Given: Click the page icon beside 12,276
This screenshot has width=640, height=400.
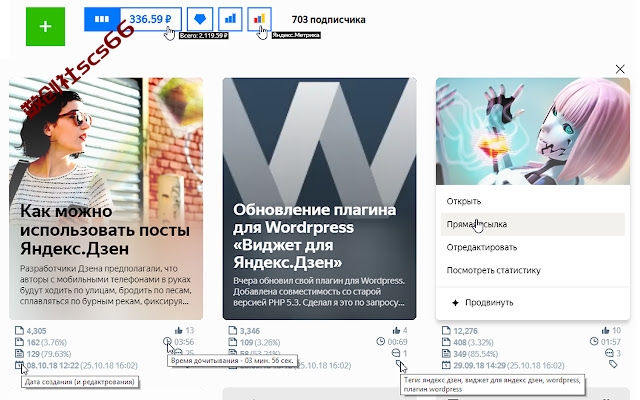Looking at the screenshot, I should coord(446,331).
